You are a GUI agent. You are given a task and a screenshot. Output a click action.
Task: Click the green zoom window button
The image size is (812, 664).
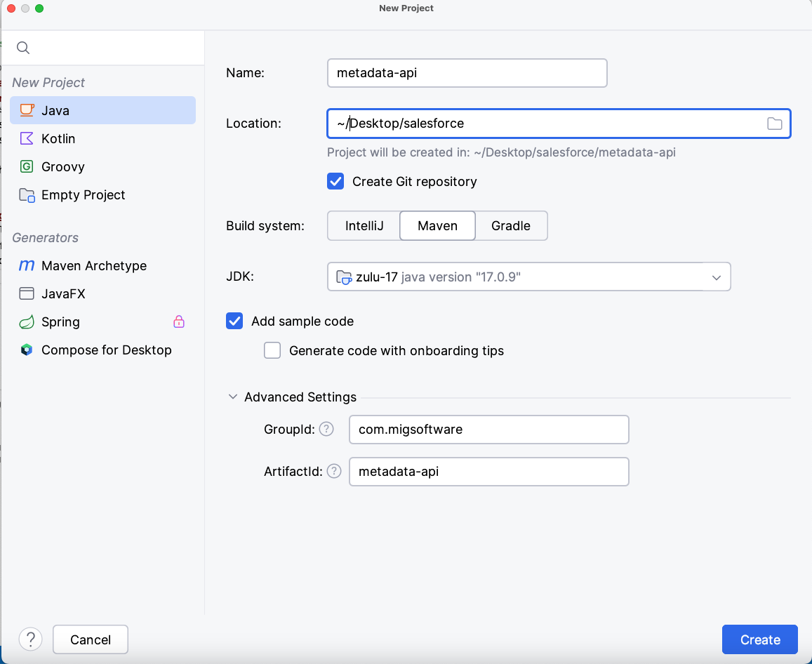coord(39,8)
